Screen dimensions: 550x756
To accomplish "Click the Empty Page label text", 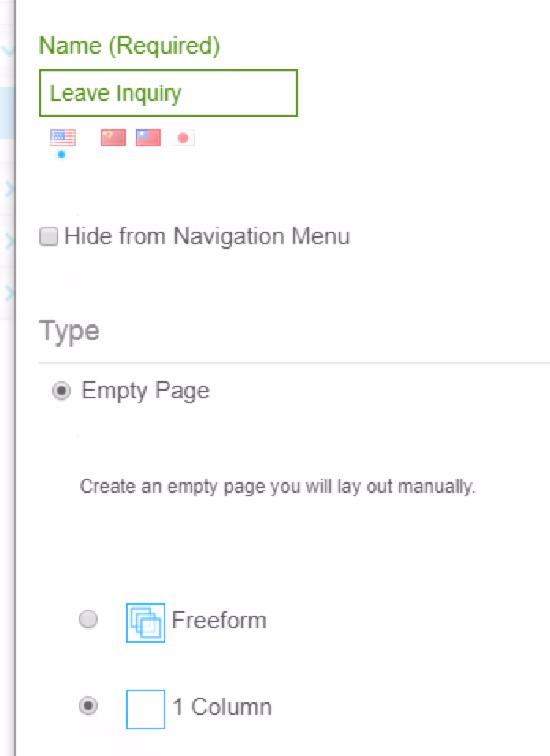I will (145, 391).
